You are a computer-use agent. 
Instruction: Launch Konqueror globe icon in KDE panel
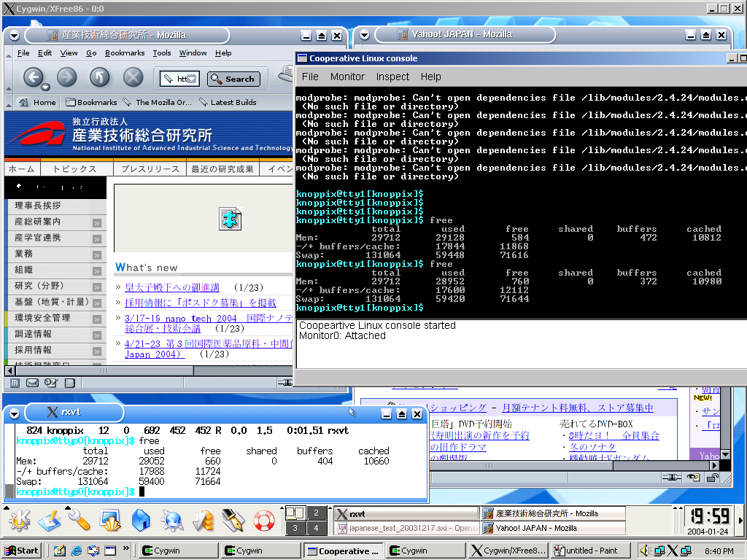coord(171,520)
